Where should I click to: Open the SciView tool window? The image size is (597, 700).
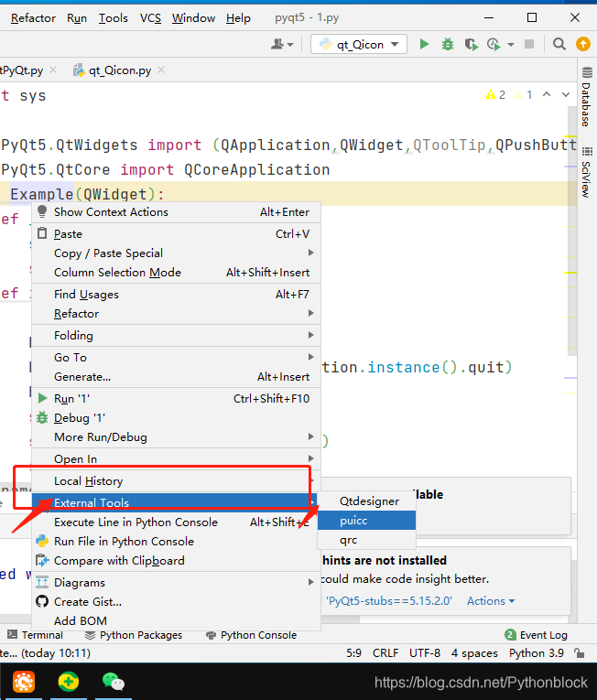pos(587,172)
